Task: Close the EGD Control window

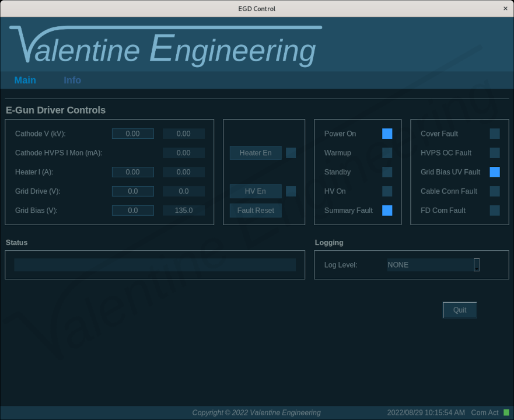Action: 505,9
